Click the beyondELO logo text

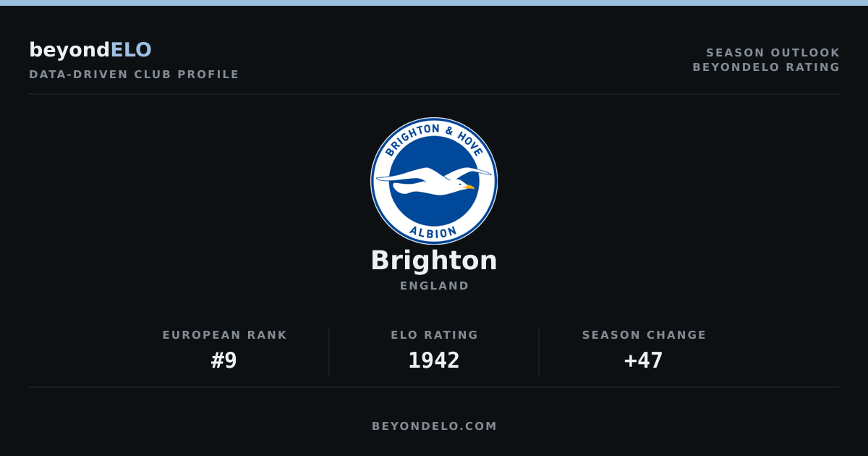point(90,50)
